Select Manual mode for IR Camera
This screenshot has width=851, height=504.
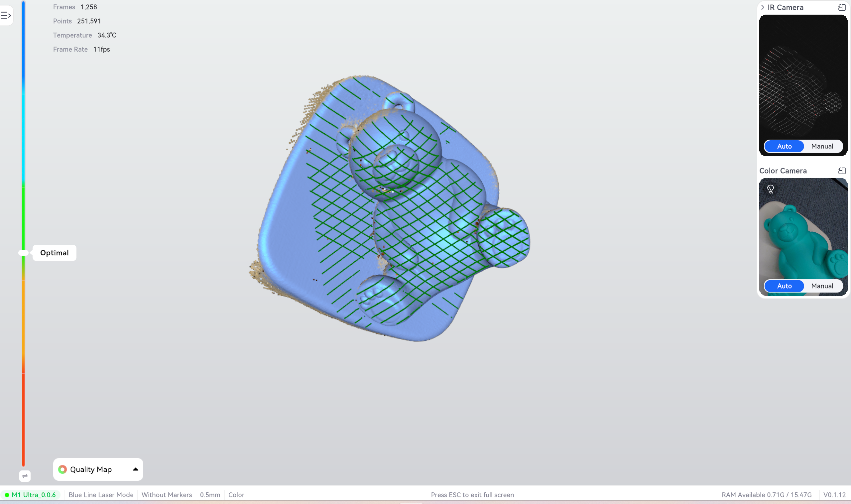(822, 146)
